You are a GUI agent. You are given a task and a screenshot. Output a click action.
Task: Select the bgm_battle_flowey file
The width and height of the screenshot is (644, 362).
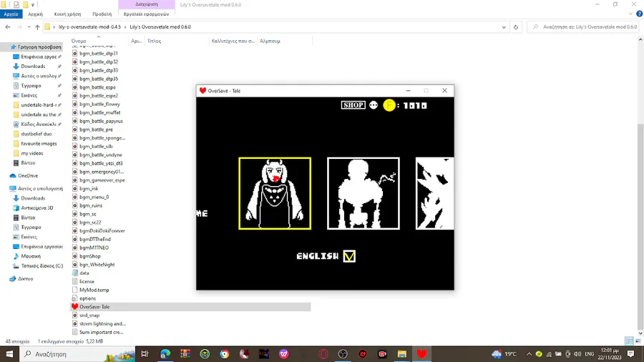coord(99,104)
